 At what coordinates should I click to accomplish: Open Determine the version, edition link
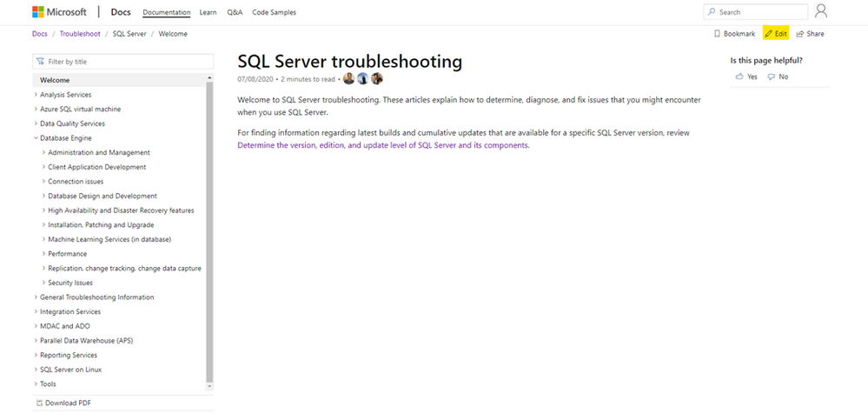(x=383, y=146)
